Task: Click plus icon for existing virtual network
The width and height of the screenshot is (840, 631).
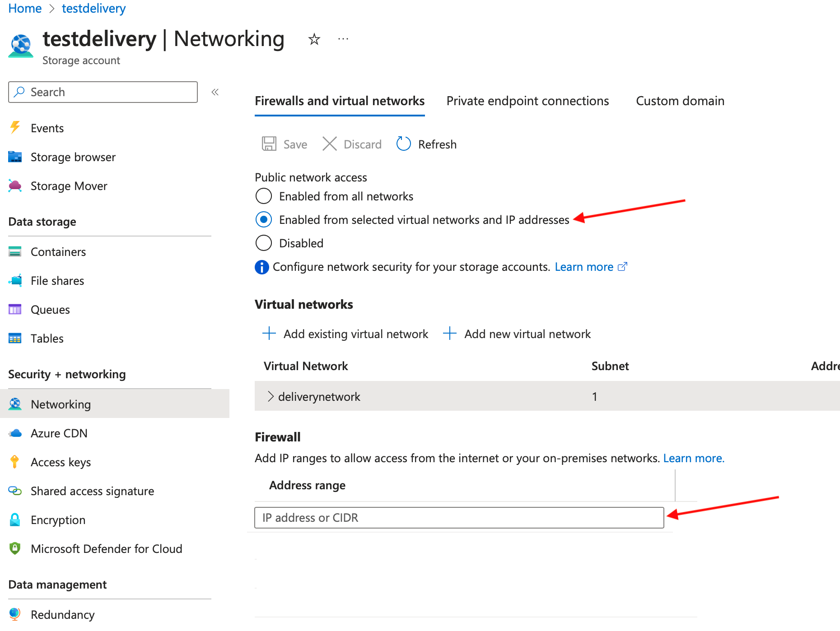Action: [x=269, y=333]
